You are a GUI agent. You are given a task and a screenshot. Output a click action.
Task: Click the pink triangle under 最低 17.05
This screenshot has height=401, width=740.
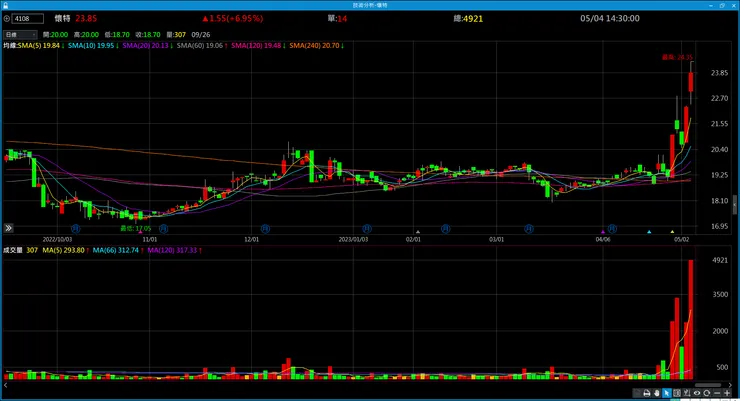pos(140,233)
